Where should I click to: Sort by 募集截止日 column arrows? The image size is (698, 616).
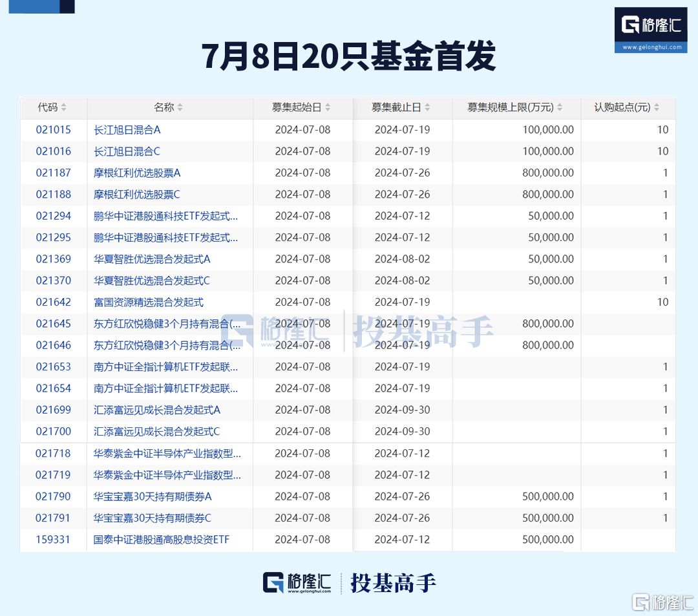point(427,107)
